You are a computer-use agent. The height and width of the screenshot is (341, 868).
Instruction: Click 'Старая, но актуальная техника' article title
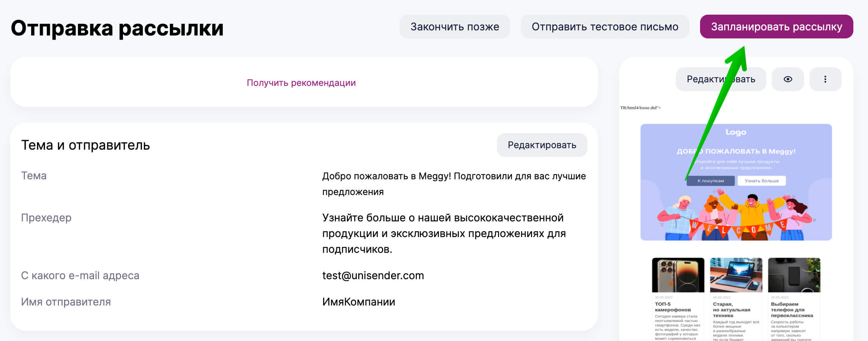coord(731,310)
